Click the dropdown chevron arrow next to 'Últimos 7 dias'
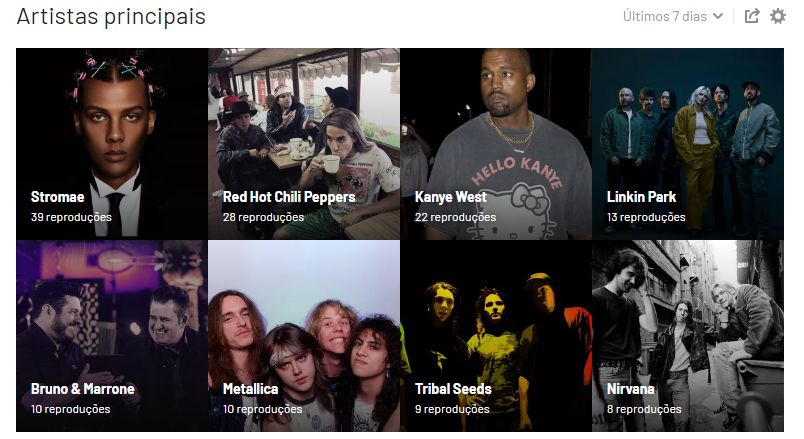804x439 pixels. coord(718,16)
